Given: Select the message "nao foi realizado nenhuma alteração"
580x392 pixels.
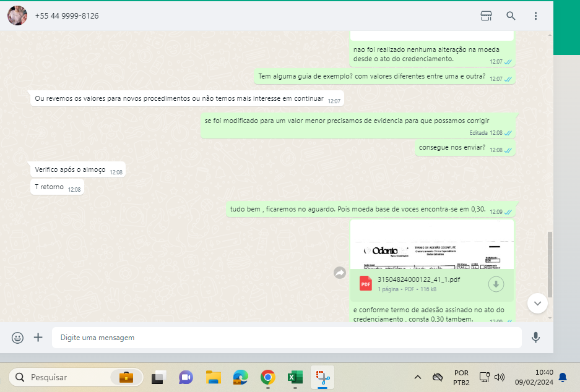Looking at the screenshot, I should [432, 54].
